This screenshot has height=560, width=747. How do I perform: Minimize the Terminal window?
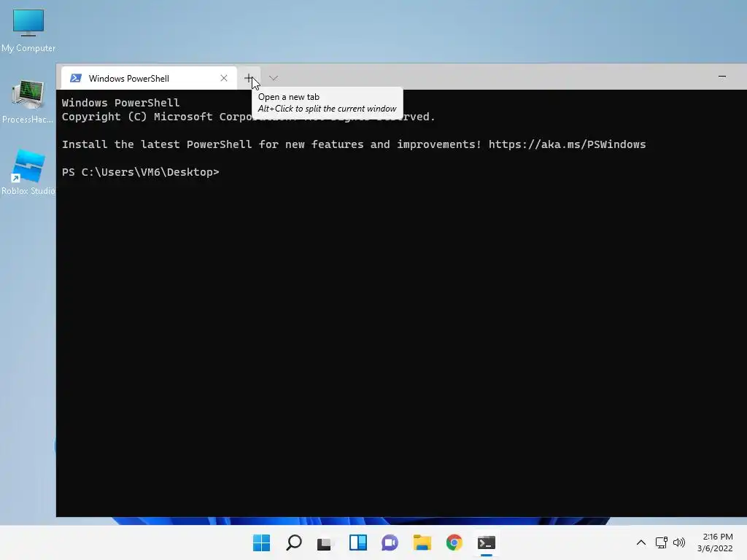[722, 76]
